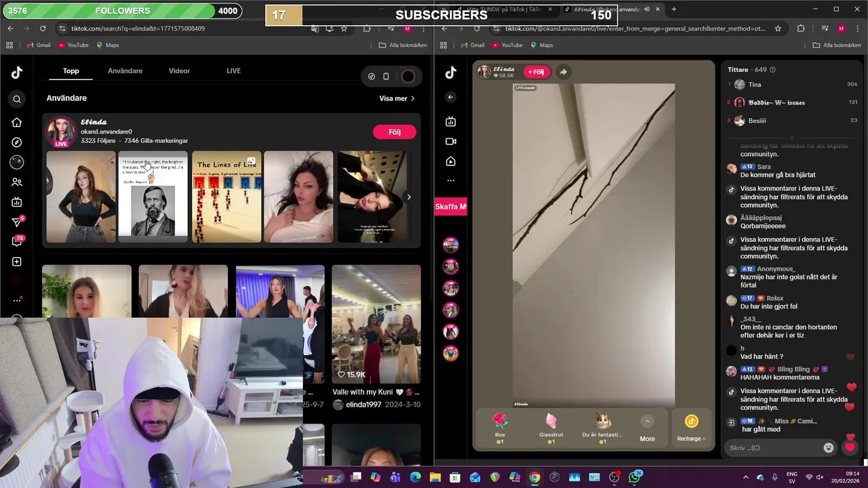This screenshot has height=488, width=868.
Task: Send the Du är fantastisk gift
Action: point(602,428)
